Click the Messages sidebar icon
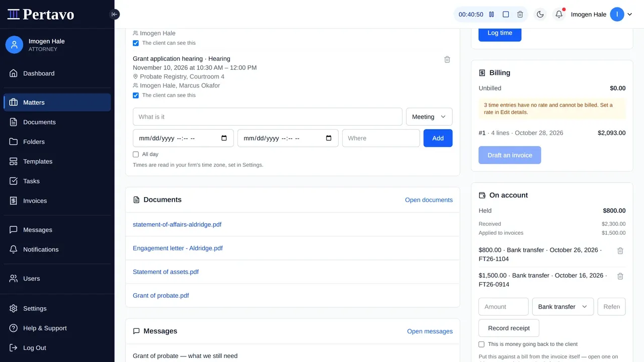The image size is (644, 362). pos(14,230)
